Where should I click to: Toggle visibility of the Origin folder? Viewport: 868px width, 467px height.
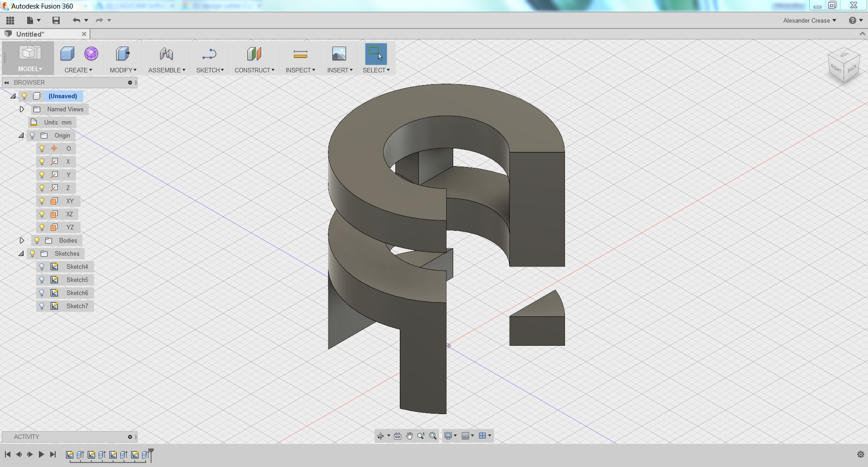tap(32, 135)
